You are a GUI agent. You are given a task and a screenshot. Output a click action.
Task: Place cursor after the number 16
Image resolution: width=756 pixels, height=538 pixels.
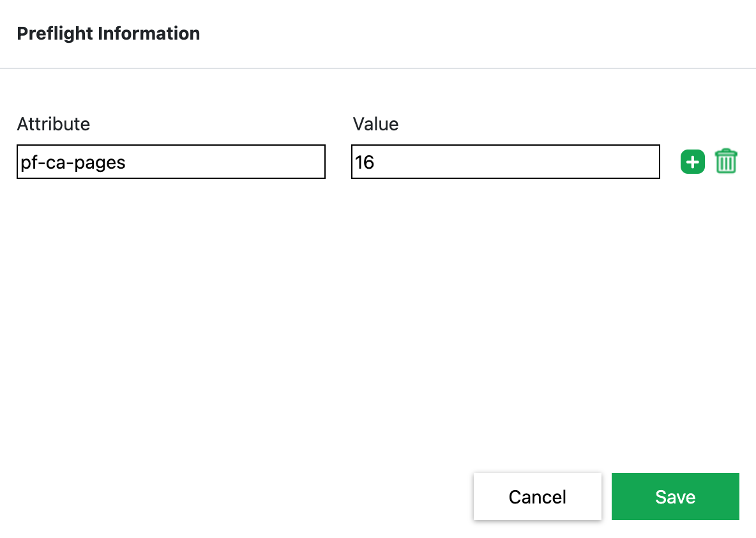[x=376, y=162]
